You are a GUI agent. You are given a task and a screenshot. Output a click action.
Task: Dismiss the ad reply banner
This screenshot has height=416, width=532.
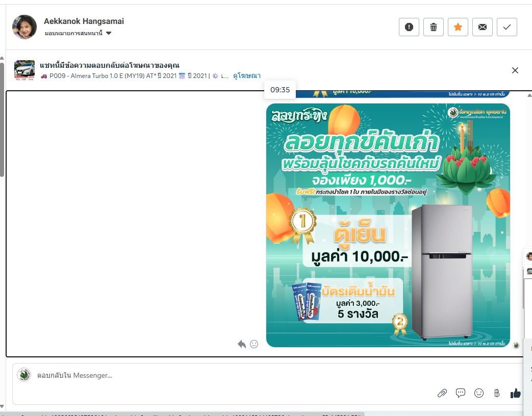coord(515,70)
